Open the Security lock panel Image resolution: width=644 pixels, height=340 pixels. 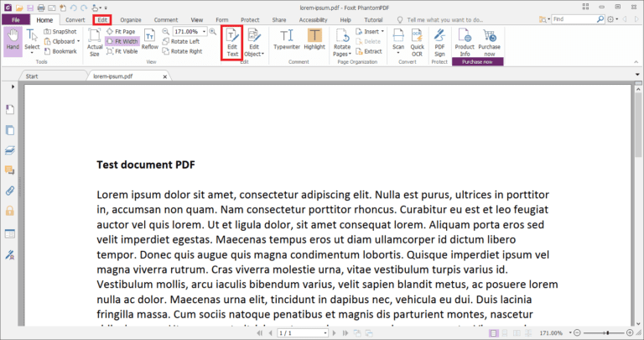point(10,211)
